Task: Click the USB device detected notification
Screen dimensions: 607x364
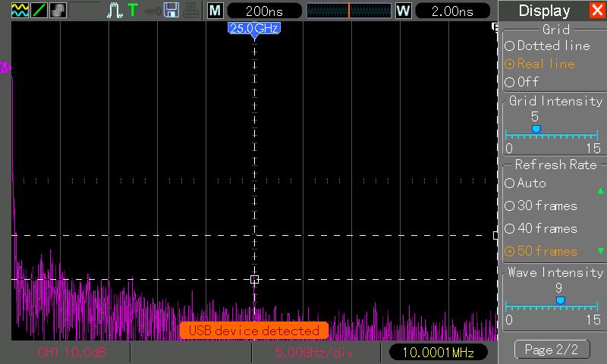Action: click(x=254, y=331)
